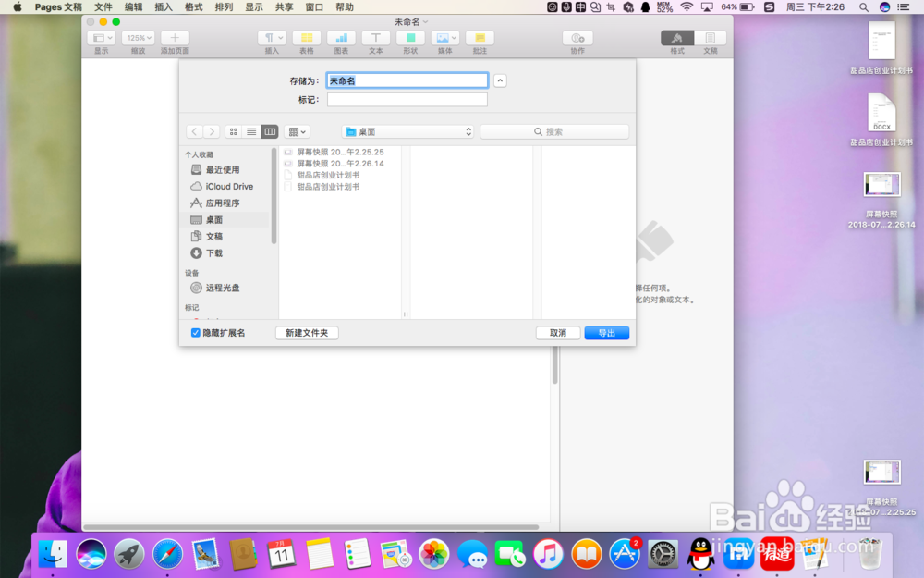Open Finder from the Dock

(53, 554)
